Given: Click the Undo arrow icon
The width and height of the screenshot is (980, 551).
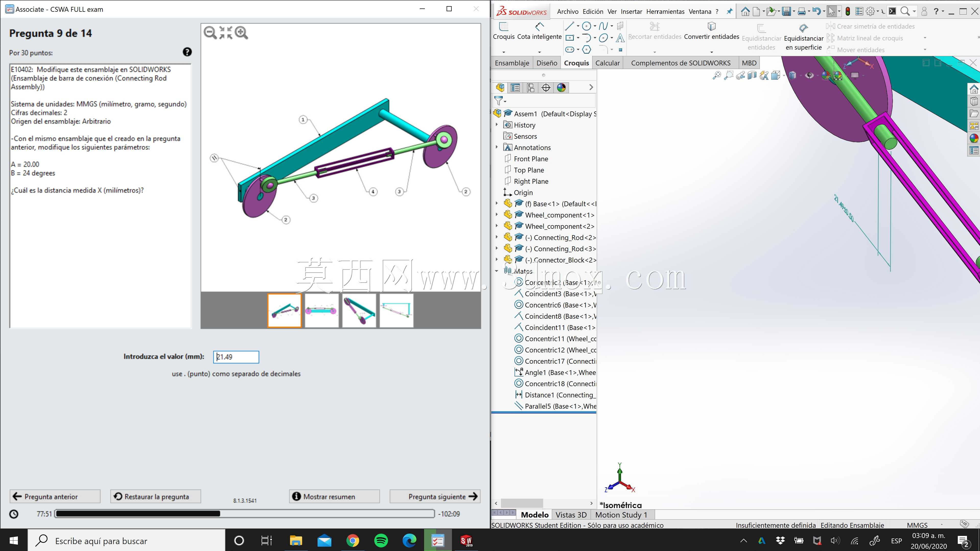Looking at the screenshot, I should pyautogui.click(x=816, y=12).
